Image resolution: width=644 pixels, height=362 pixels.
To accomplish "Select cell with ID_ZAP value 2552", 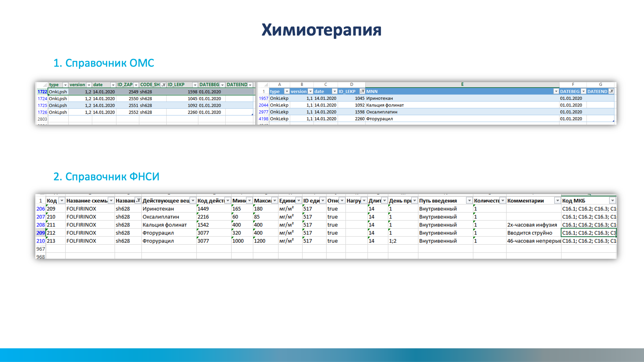I will point(127,112).
